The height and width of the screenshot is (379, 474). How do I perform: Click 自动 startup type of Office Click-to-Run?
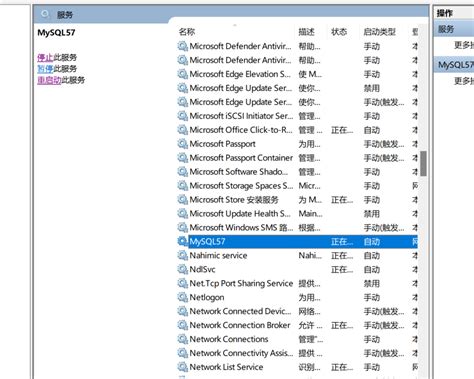(x=372, y=130)
